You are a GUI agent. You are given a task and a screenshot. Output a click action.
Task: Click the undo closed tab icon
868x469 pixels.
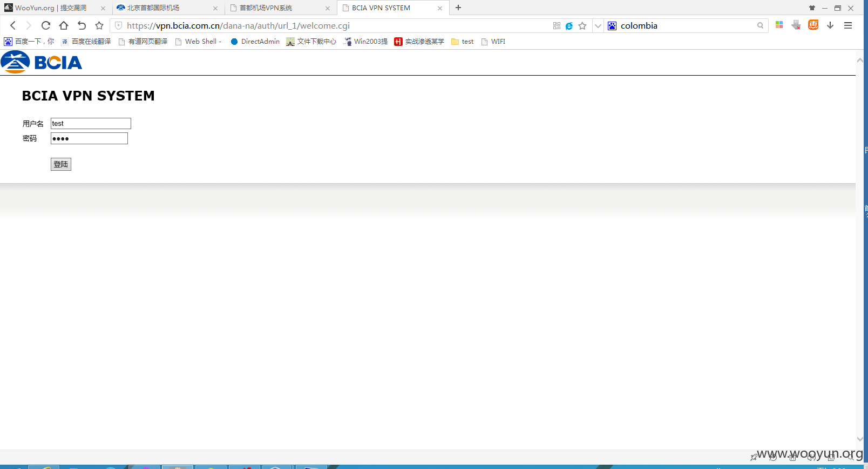click(x=82, y=25)
